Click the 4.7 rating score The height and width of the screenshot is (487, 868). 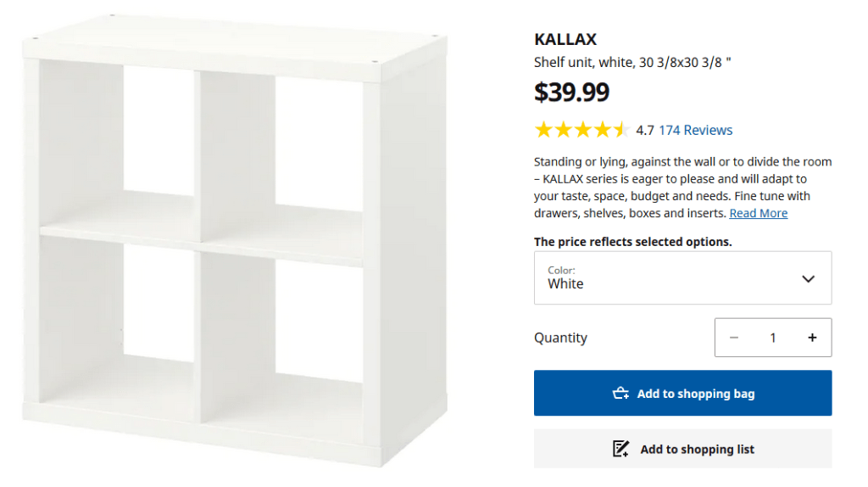point(644,130)
